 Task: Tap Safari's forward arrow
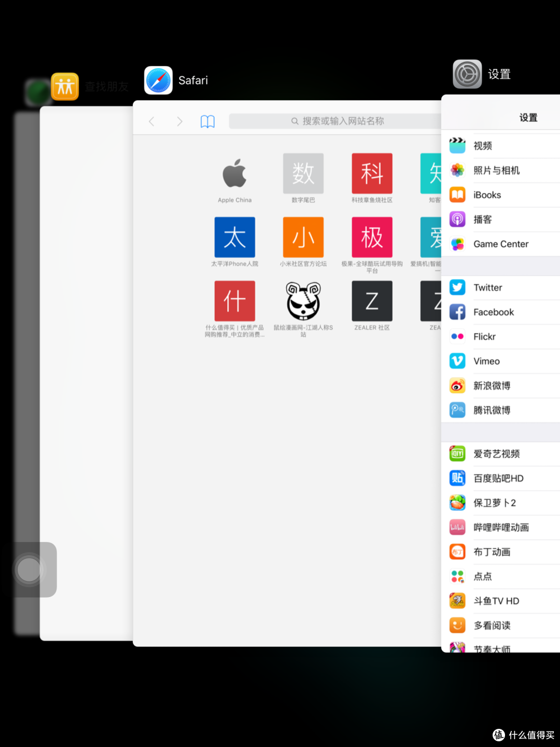pyautogui.click(x=179, y=121)
